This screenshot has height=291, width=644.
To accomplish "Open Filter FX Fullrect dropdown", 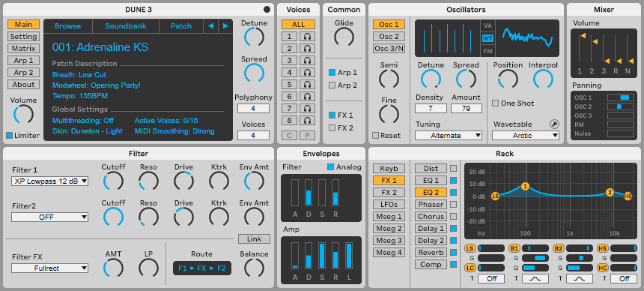I will click(x=49, y=268).
